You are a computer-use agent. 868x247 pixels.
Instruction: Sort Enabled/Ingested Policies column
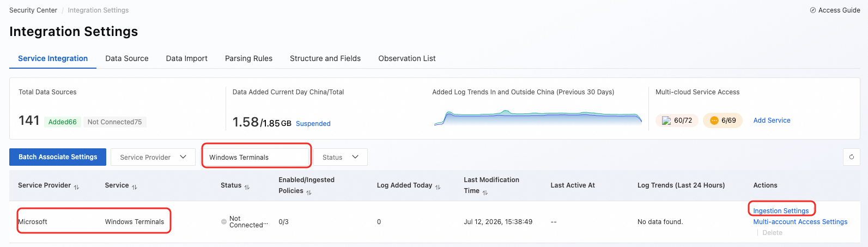coord(309,192)
